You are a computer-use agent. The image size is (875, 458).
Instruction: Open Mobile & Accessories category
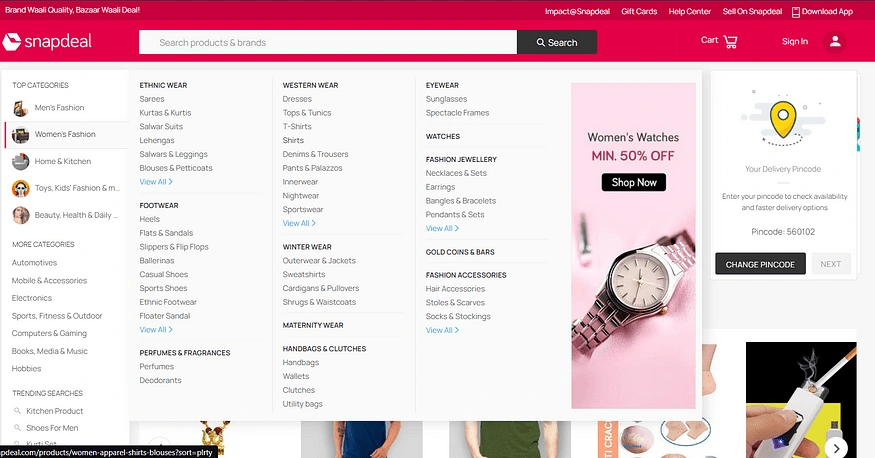tap(49, 281)
